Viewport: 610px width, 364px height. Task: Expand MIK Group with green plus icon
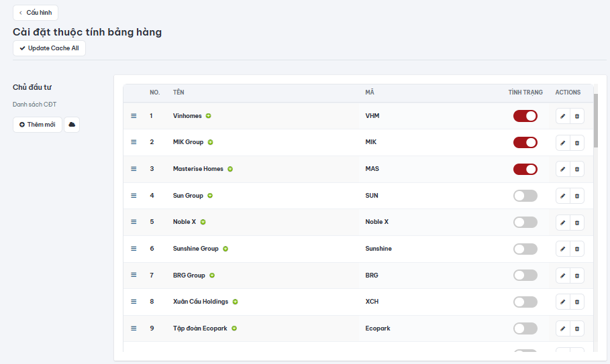(x=211, y=142)
